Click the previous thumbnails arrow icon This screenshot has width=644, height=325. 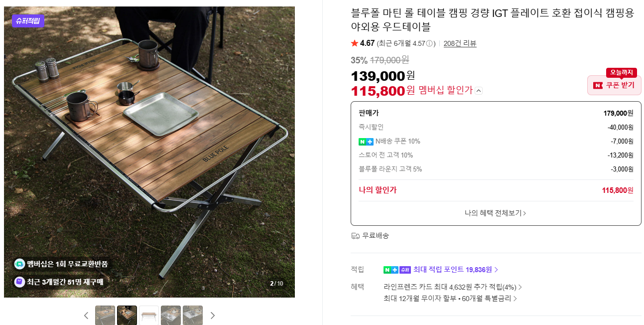tap(86, 316)
